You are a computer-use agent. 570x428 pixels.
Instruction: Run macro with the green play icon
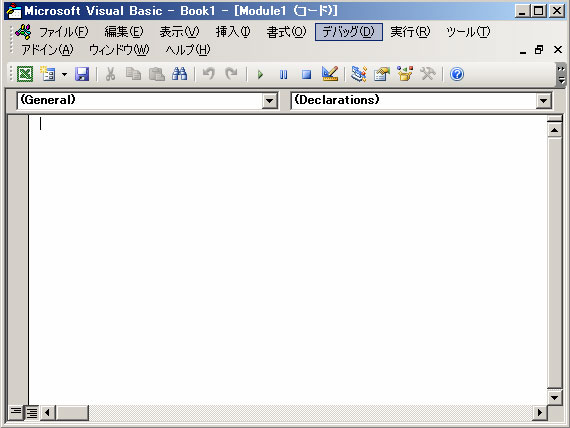[260, 75]
